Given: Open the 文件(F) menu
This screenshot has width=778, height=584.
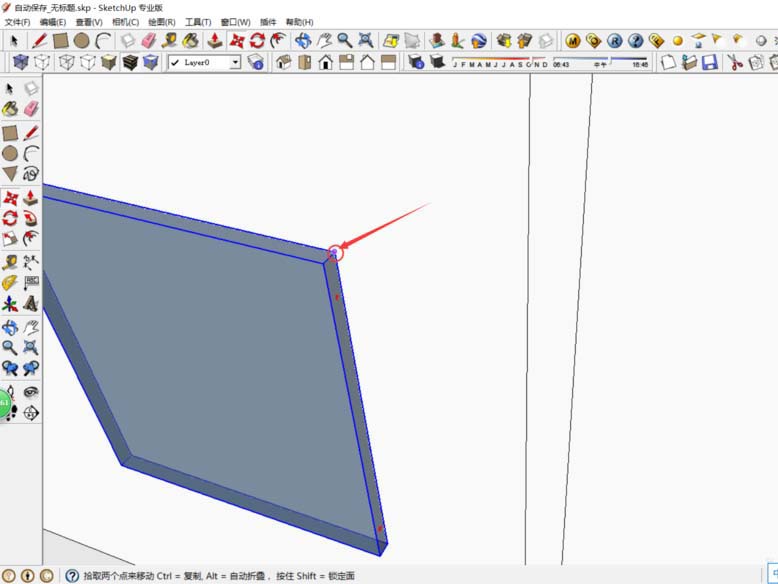Looking at the screenshot, I should pos(18,22).
